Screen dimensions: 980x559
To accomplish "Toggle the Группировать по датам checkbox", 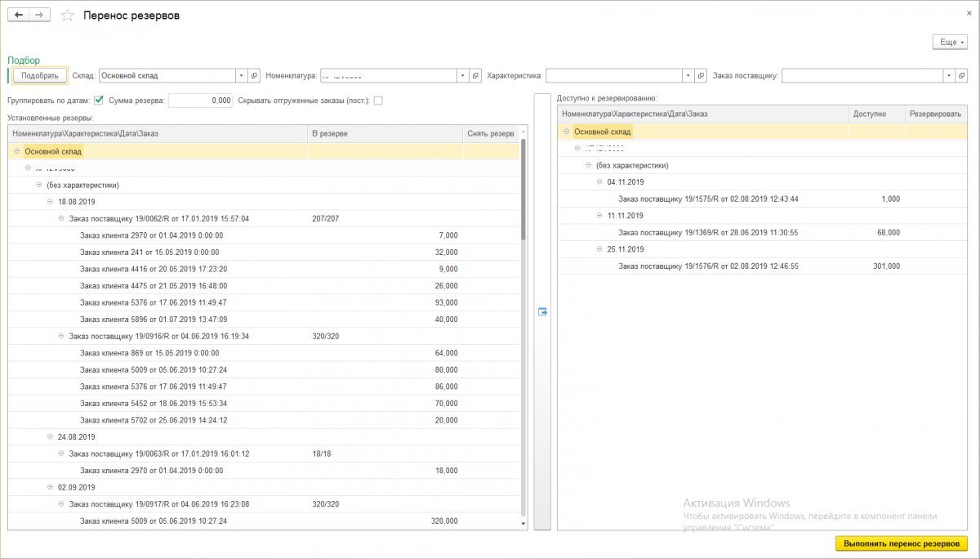I will 99,101.
